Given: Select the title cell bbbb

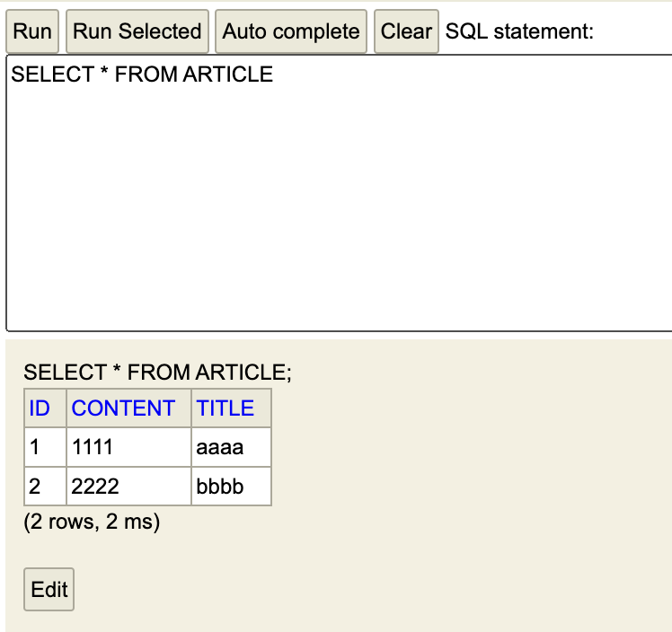Looking at the screenshot, I should [231, 487].
